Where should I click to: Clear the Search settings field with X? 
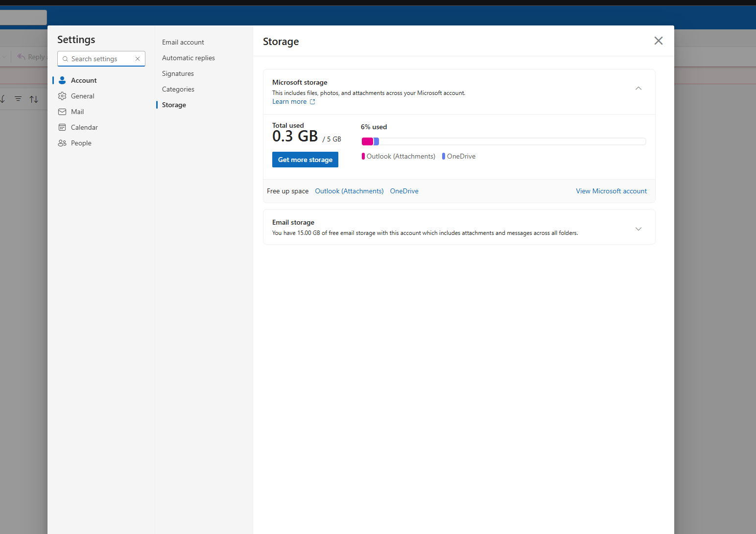[138, 59]
